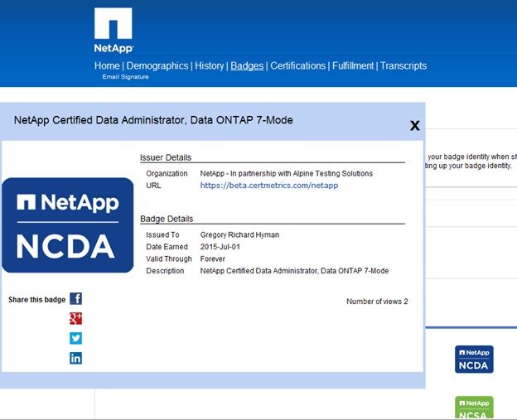The height and width of the screenshot is (420, 517).
Task: Select the 'Gregory Richard Hyman' name text
Action: 239,234
